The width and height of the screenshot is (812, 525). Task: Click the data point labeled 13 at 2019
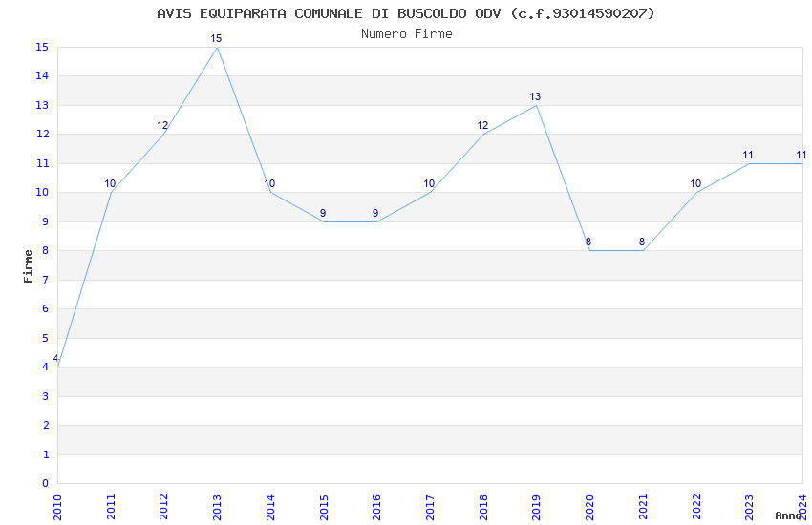click(537, 105)
